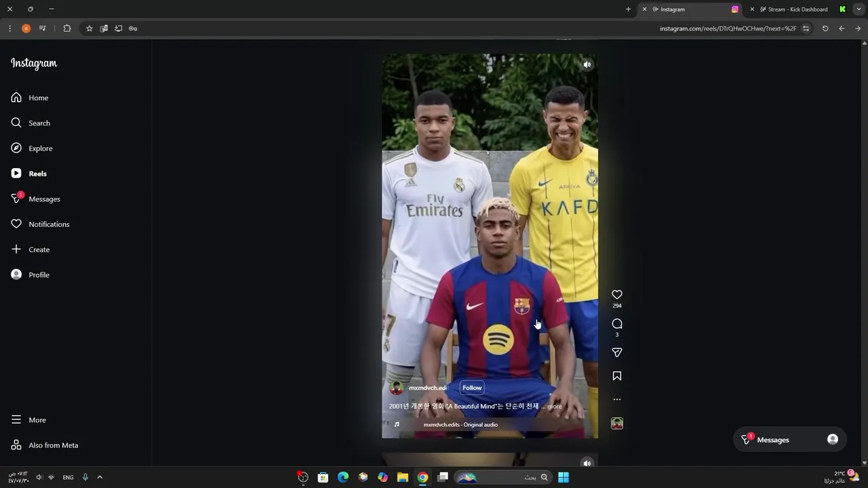Open the Home page in Instagram sidebar
Image resolution: width=868 pixels, height=488 pixels.
[x=30, y=98]
